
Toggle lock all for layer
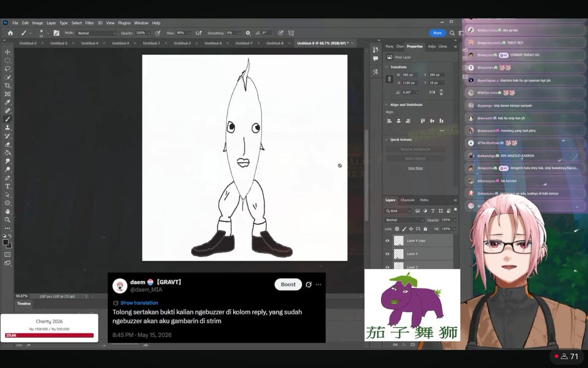pyautogui.click(x=424, y=229)
